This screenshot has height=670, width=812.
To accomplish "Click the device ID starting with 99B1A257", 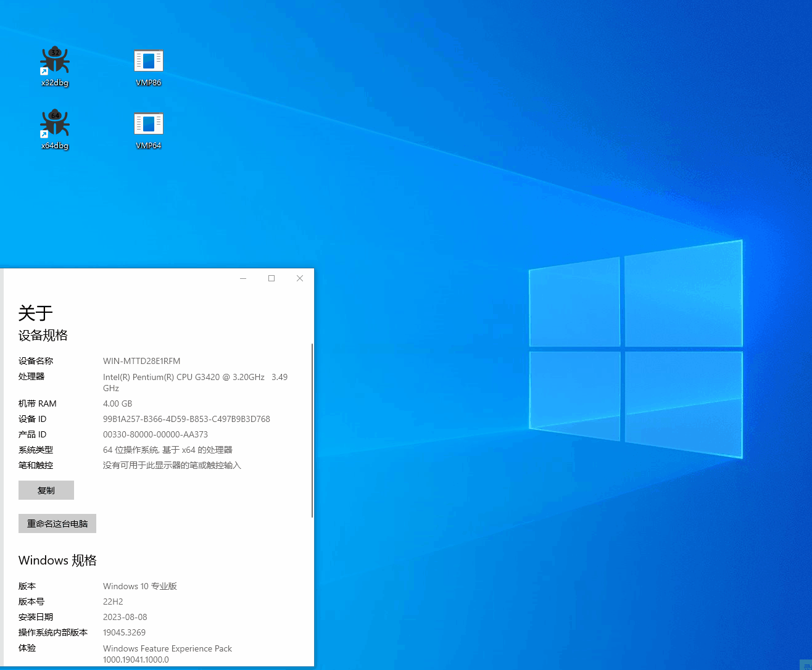I will (186, 419).
